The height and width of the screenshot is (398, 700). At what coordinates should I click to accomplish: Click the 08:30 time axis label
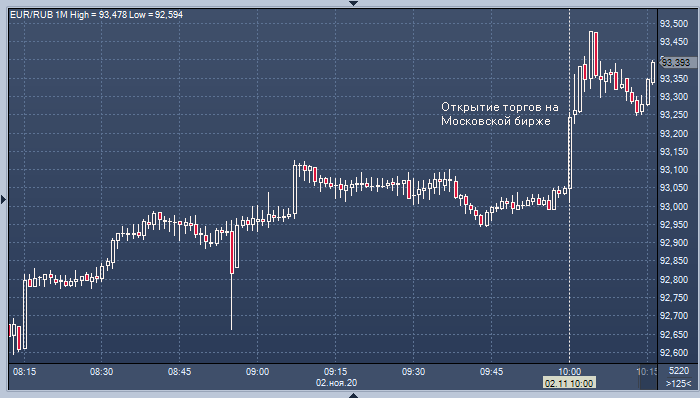point(101,372)
